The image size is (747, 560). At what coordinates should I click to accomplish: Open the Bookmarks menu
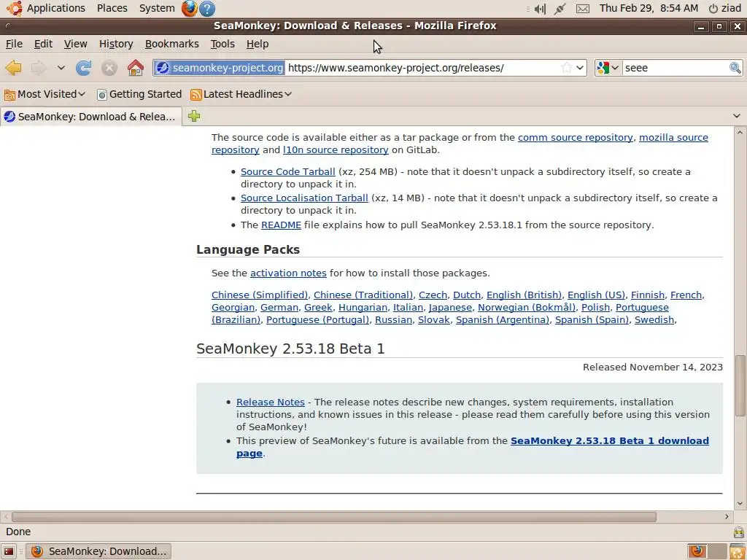tap(172, 44)
